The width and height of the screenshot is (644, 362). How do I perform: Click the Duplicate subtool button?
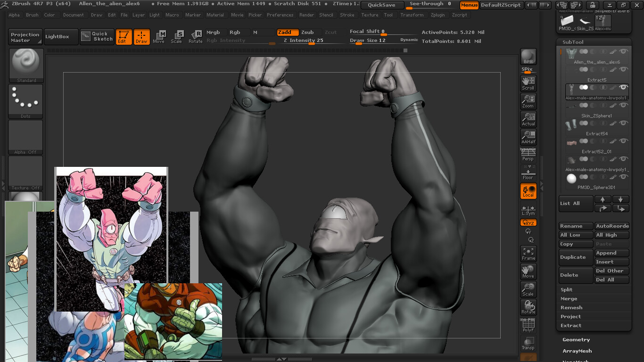(x=576, y=257)
